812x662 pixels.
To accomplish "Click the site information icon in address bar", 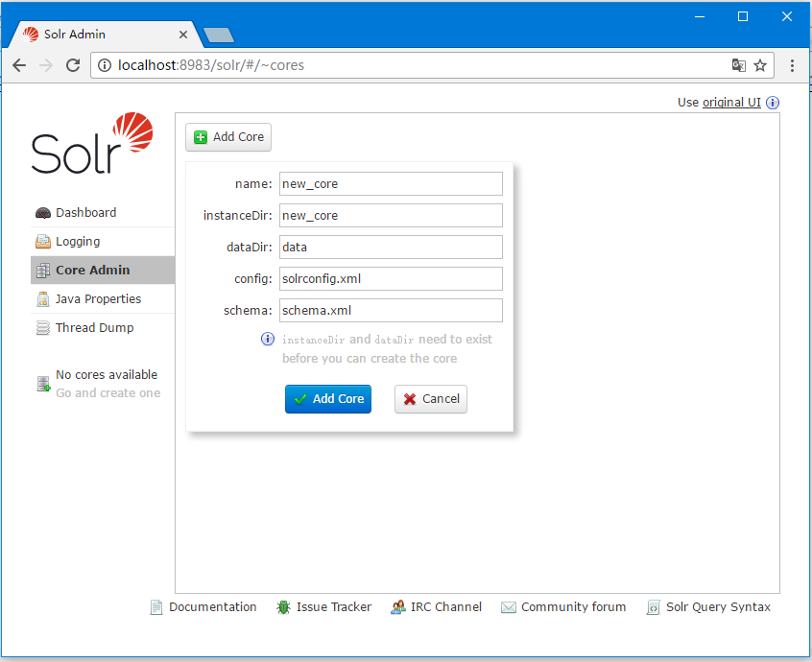I will [105, 65].
